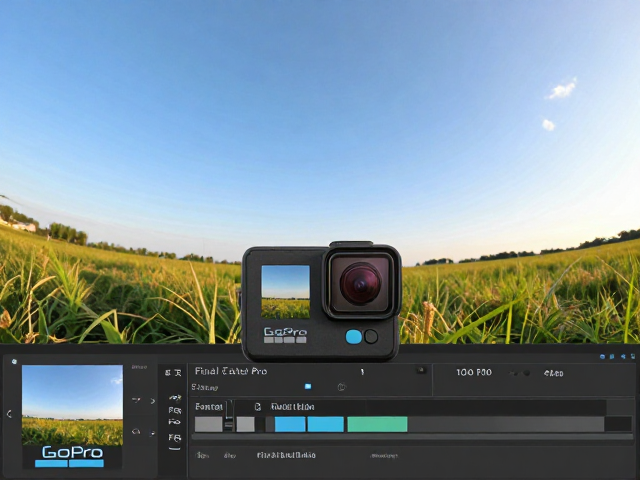Toggle the dot switch right of '100 F30'
Viewport: 640px width, 480px height.
(x=520, y=373)
